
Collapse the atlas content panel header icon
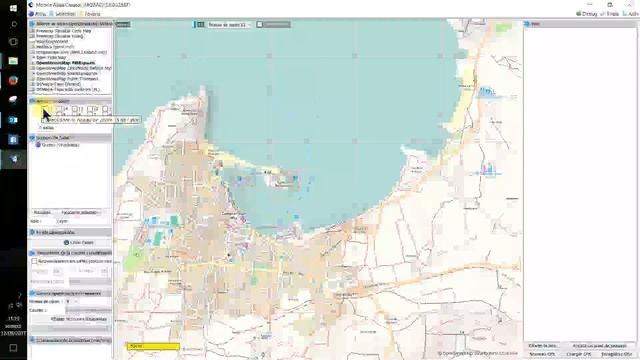point(32,138)
